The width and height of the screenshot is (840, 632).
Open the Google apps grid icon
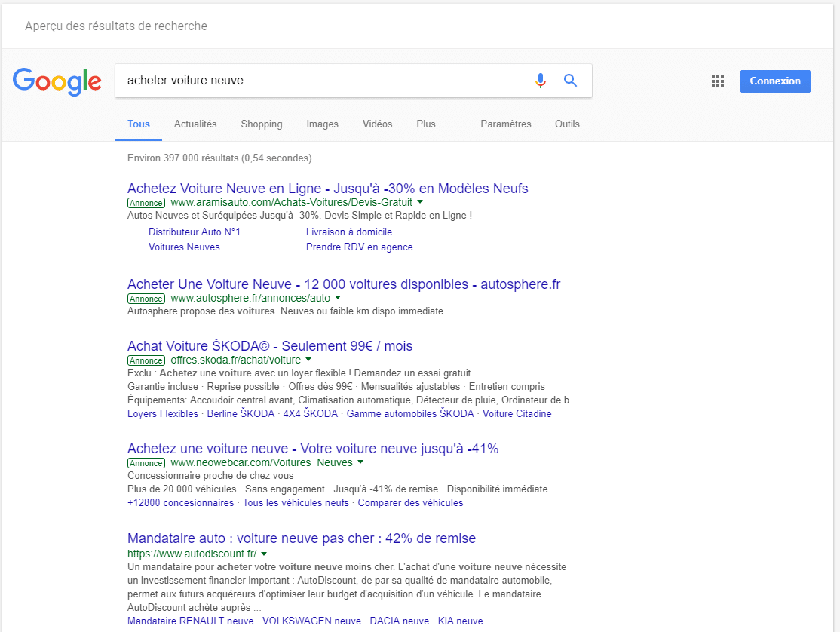coord(718,81)
